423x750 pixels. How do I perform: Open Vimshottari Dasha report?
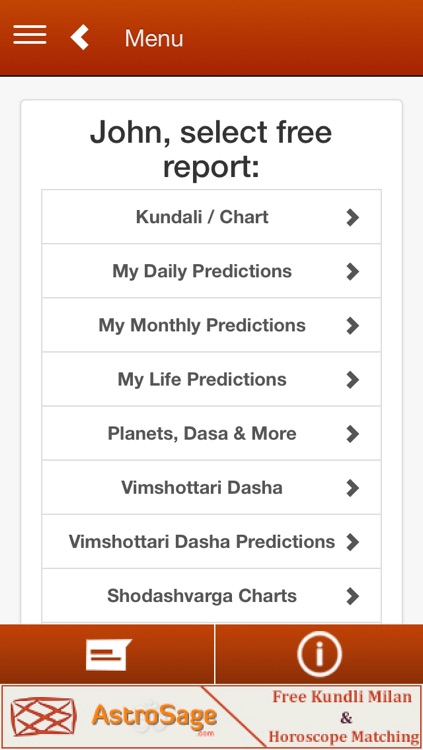pyautogui.click(x=212, y=487)
